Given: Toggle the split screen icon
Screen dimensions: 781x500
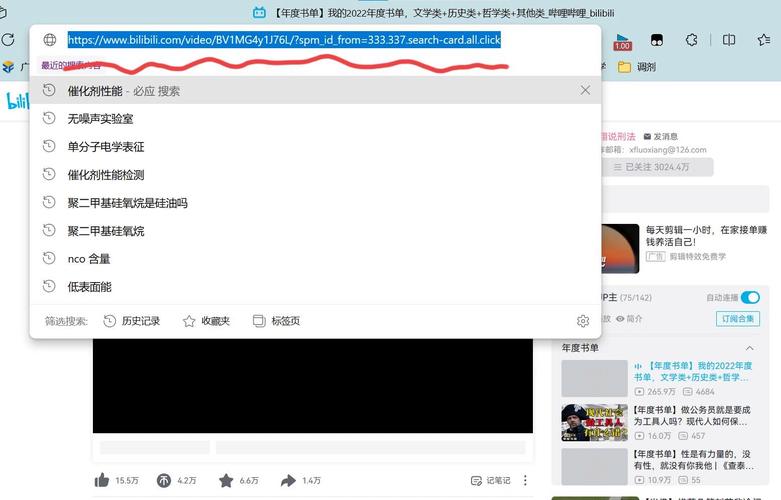Looking at the screenshot, I should pyautogui.click(x=729, y=39).
